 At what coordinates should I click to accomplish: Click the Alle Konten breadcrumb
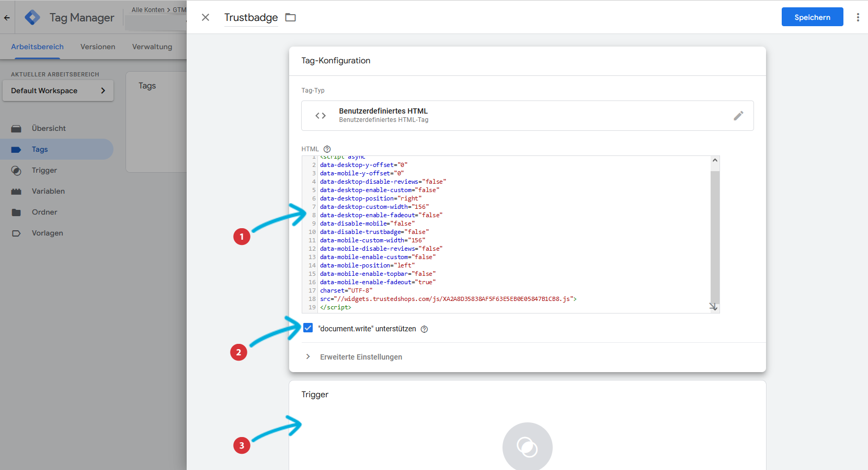pyautogui.click(x=148, y=10)
